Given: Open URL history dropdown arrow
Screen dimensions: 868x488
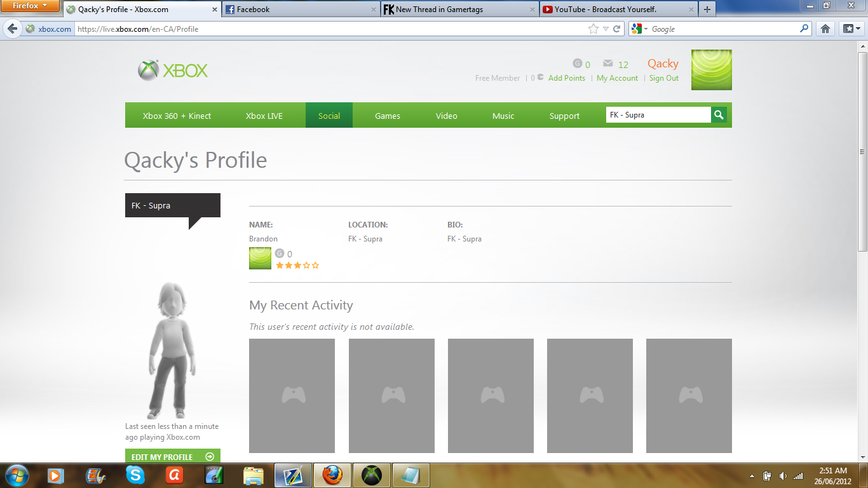Looking at the screenshot, I should (606, 29).
